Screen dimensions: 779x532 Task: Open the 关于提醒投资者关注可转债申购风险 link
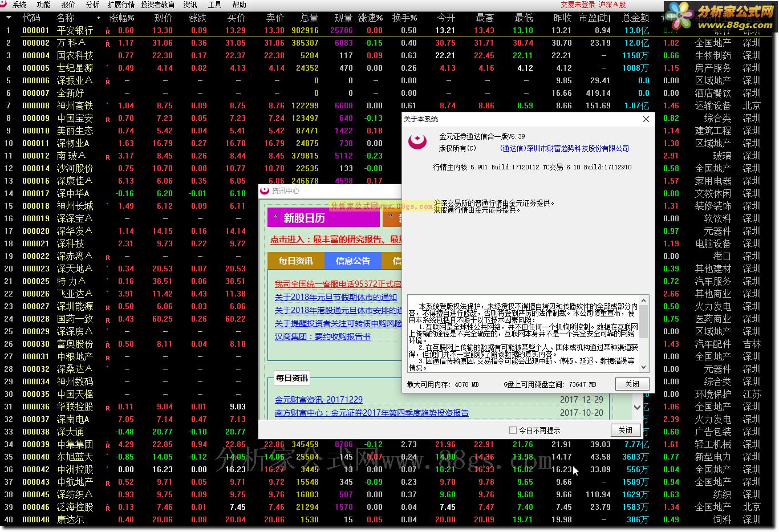coord(338,323)
